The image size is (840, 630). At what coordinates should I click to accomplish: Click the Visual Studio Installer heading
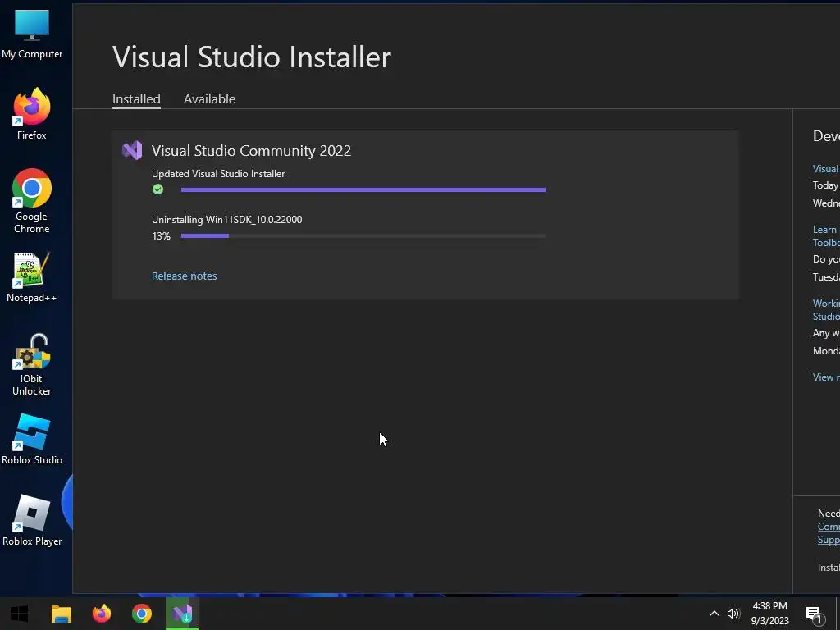click(252, 57)
